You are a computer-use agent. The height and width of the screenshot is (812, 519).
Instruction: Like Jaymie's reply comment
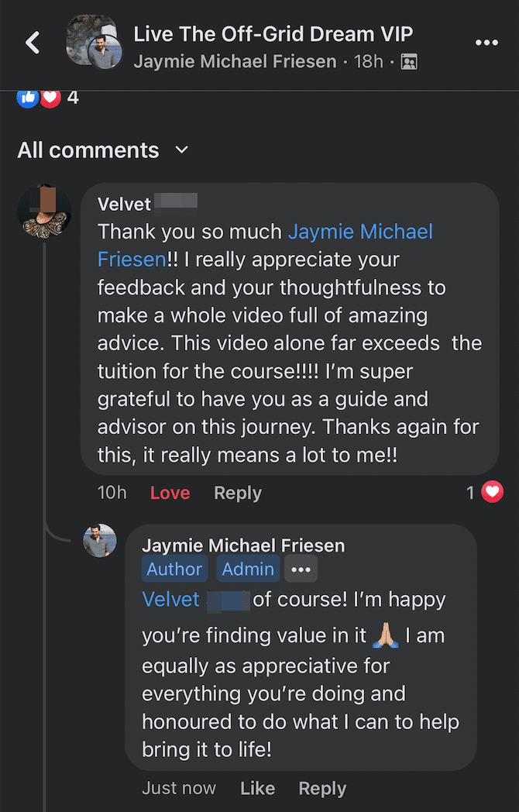(x=257, y=788)
